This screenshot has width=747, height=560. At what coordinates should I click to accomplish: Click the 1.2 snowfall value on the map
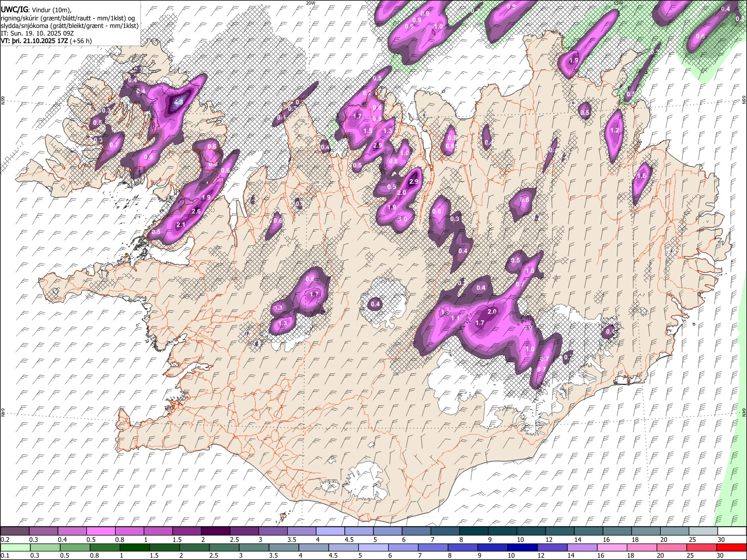point(614,131)
